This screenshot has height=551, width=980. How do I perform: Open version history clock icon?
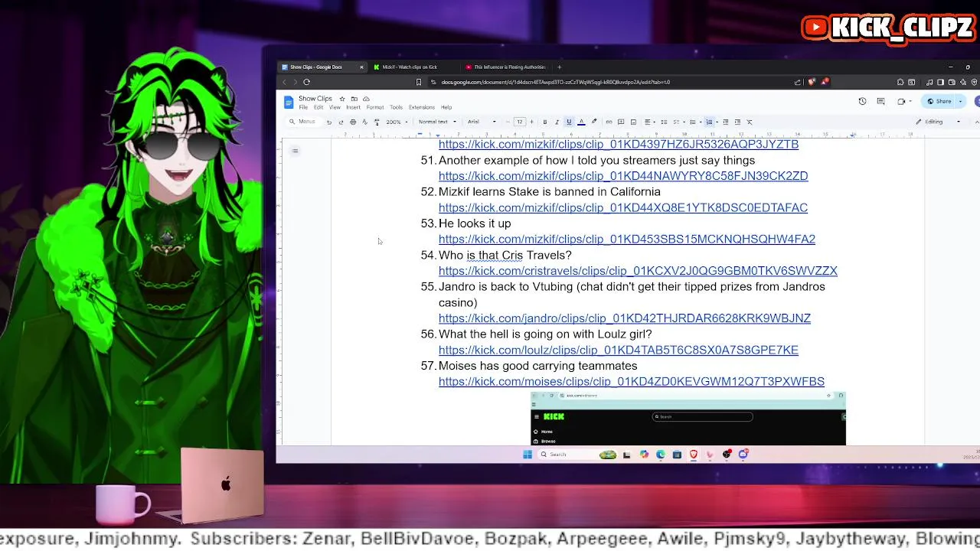tap(862, 101)
